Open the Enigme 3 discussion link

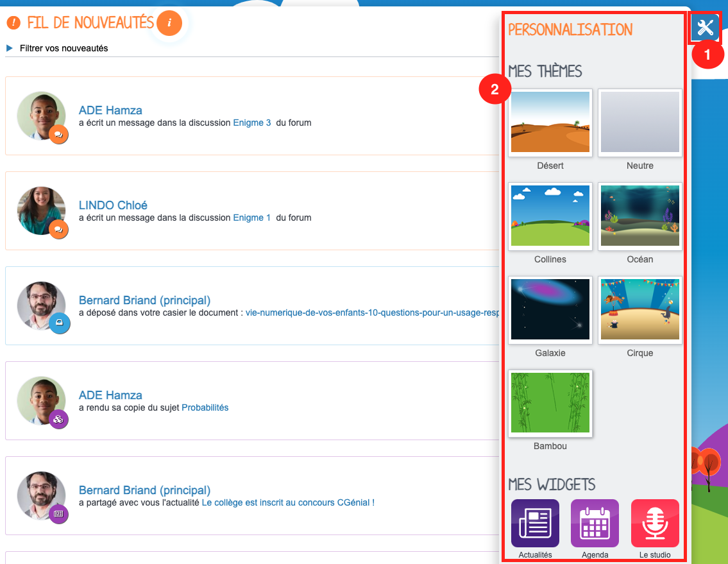click(251, 123)
